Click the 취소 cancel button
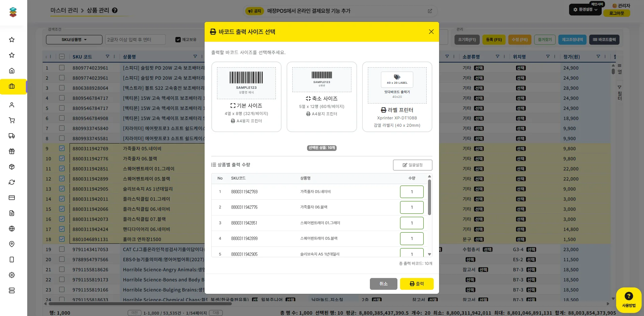This screenshot has width=644, height=316. tap(383, 284)
